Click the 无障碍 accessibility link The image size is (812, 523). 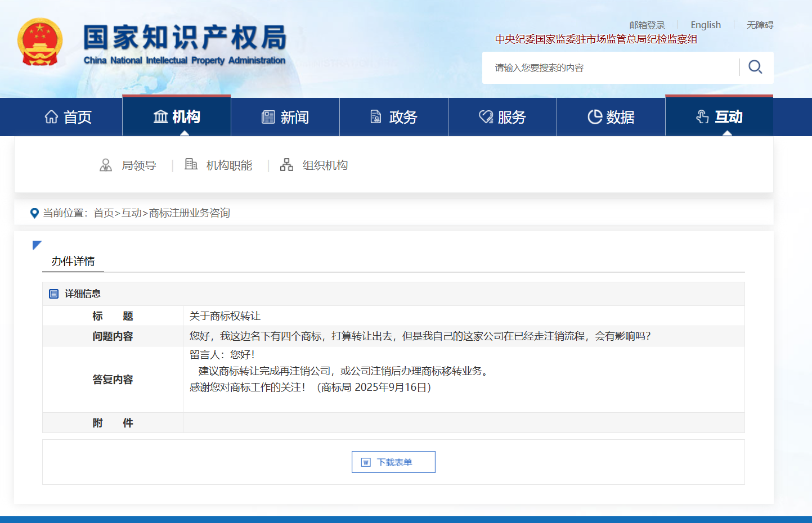coord(760,25)
